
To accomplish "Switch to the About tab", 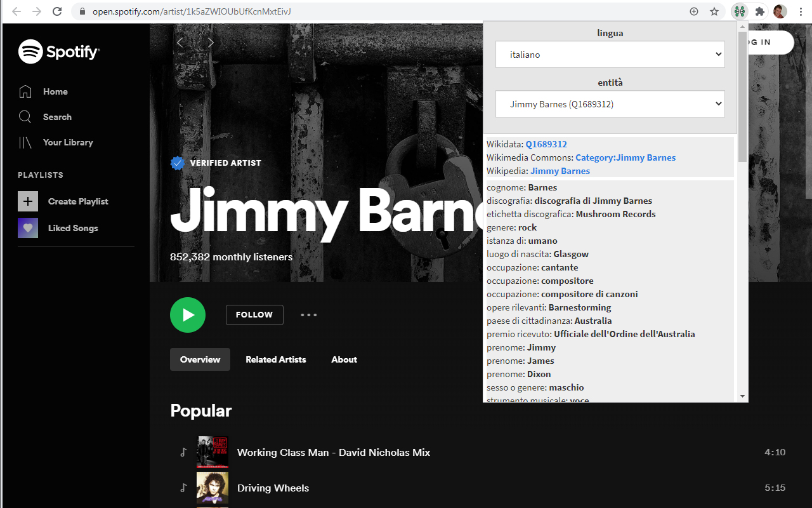I will coord(344,359).
